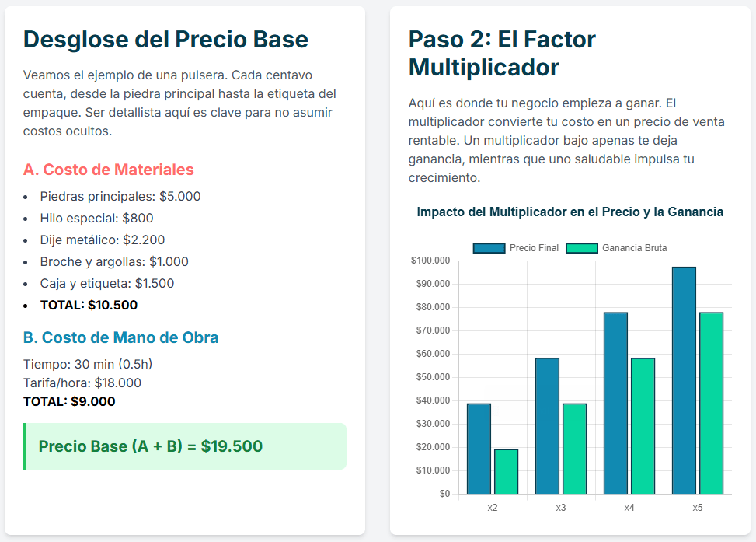Click the "A. Costo de Materiales" heading
This screenshot has width=756, height=542.
click(109, 170)
